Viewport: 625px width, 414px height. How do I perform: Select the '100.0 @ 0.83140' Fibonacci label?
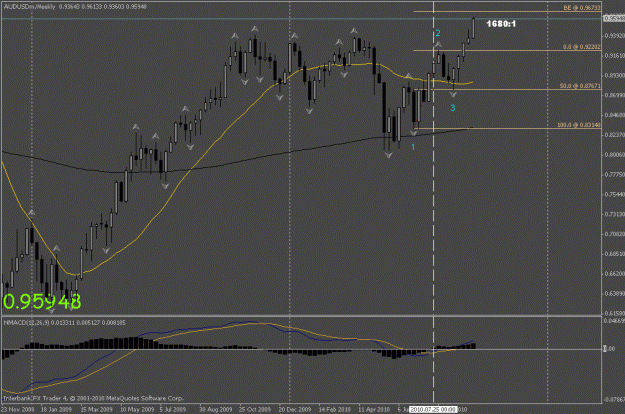pos(578,125)
